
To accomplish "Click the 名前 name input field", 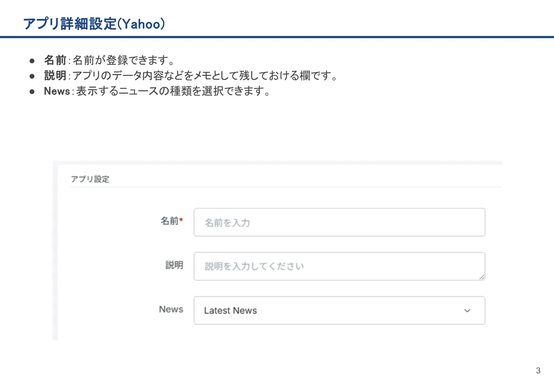I will pyautogui.click(x=339, y=222).
